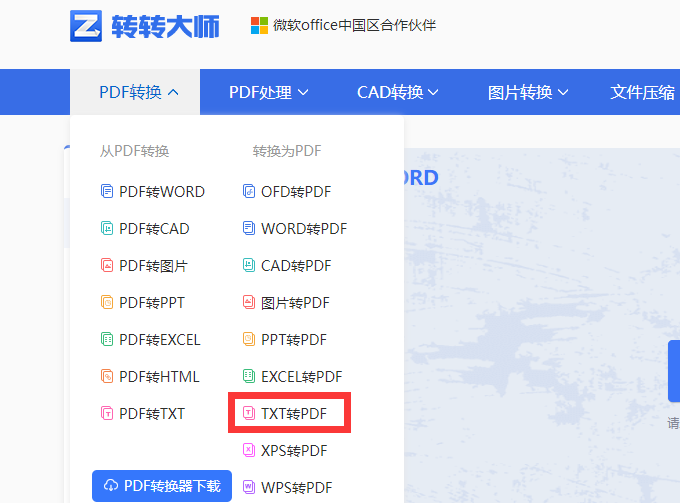
Task: Click the TXT转PDF icon
Action: pos(248,413)
